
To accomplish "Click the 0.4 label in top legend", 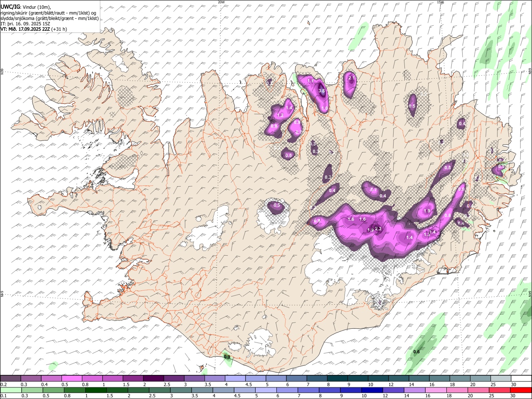I will [x=44, y=384].
